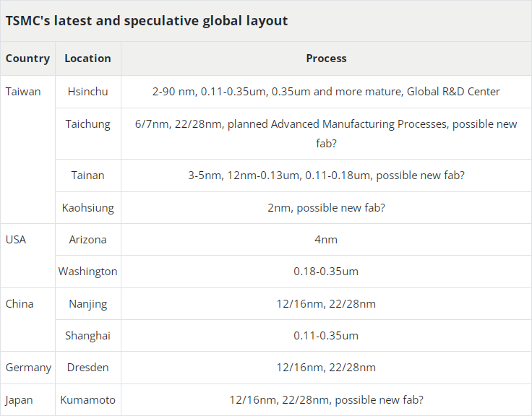The image size is (532, 416).
Task: Select the Germany country cell
Action: pyautogui.click(x=28, y=368)
